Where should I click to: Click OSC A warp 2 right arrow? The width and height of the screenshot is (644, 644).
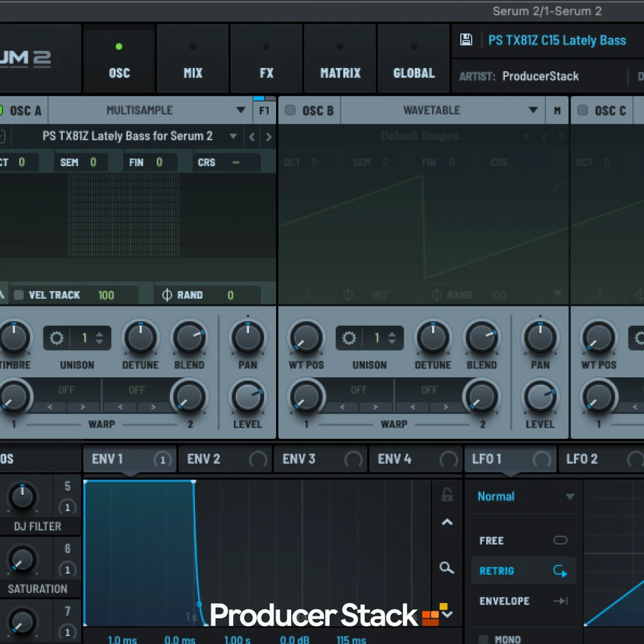pos(153,407)
